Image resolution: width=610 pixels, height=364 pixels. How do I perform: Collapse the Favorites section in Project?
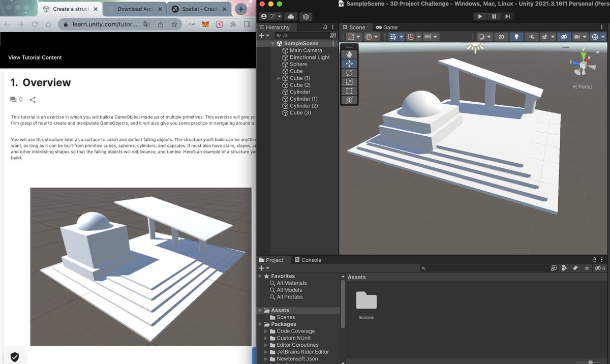click(x=261, y=276)
